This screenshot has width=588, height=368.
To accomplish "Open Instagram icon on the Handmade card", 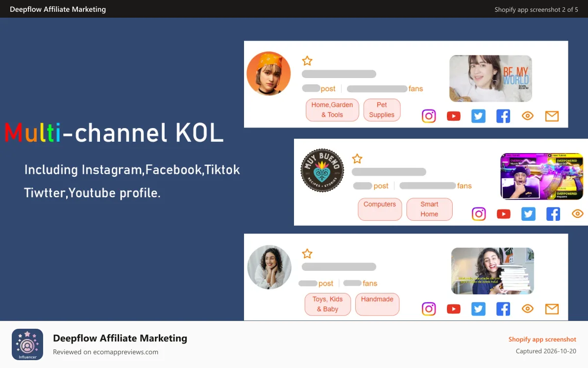I will [429, 309].
